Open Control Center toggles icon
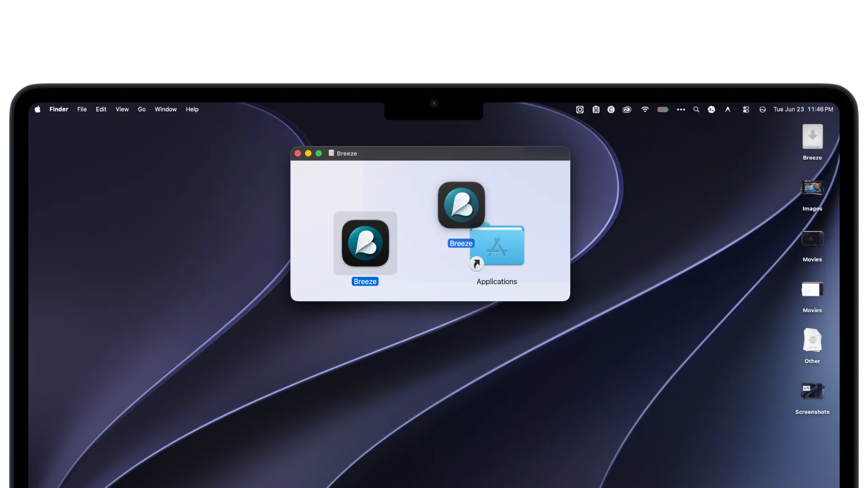Viewport: 868px width, 488px height. click(746, 109)
